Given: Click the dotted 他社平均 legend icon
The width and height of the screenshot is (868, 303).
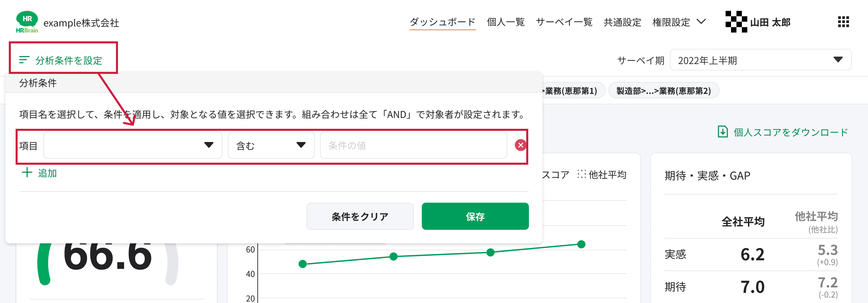Looking at the screenshot, I should (x=581, y=174).
